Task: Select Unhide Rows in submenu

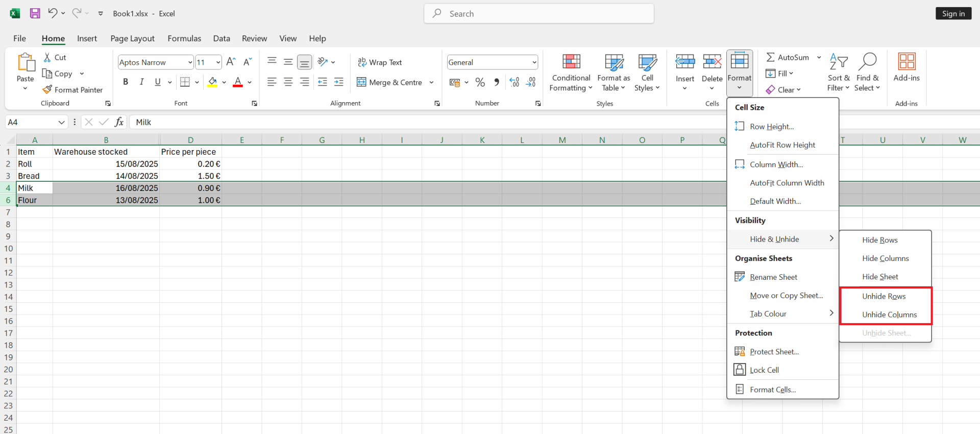Action: [886, 296]
